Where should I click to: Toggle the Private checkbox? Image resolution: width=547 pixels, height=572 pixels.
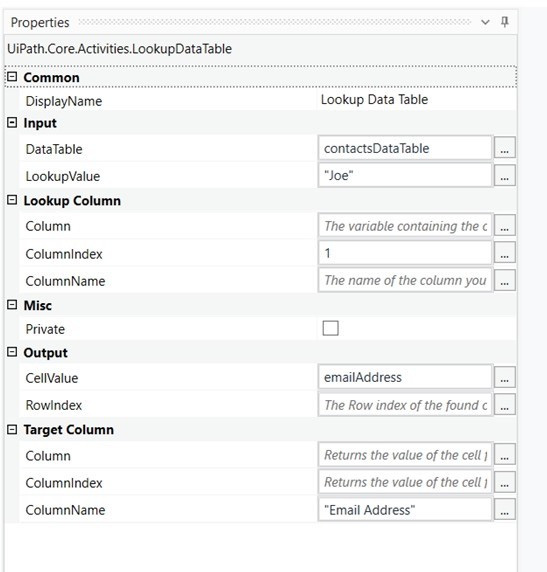330,328
